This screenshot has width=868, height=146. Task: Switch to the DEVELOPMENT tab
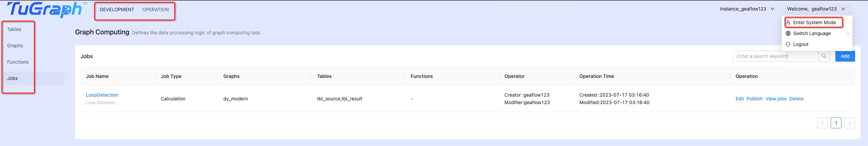pos(117,10)
